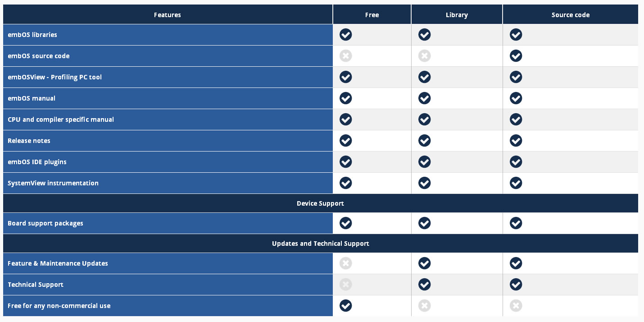
Task: Click Free checkmark for Free for any non-commercial use
Action: click(345, 306)
